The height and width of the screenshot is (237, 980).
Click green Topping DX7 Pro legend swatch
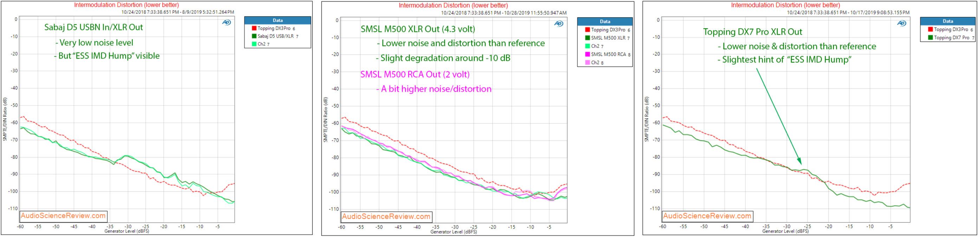[x=930, y=37]
